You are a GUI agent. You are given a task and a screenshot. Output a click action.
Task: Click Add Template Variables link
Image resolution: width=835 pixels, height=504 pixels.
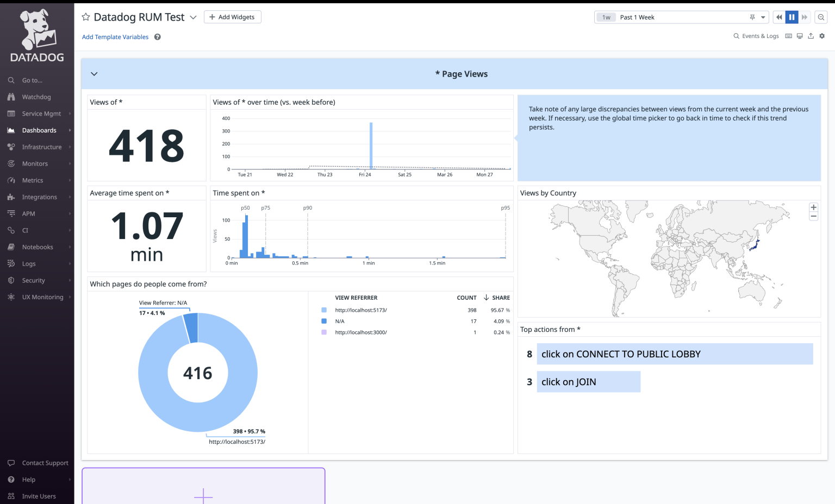(x=115, y=36)
